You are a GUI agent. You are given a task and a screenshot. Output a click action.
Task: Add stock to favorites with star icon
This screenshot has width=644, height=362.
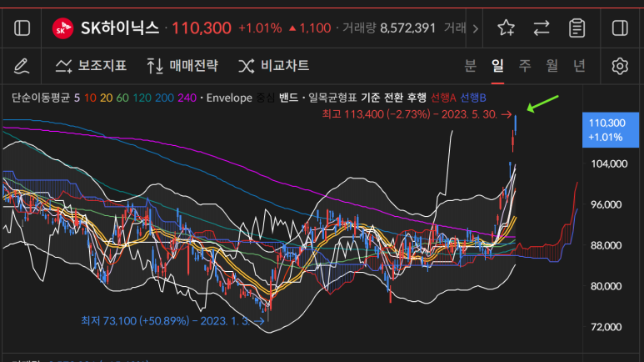[x=506, y=28]
